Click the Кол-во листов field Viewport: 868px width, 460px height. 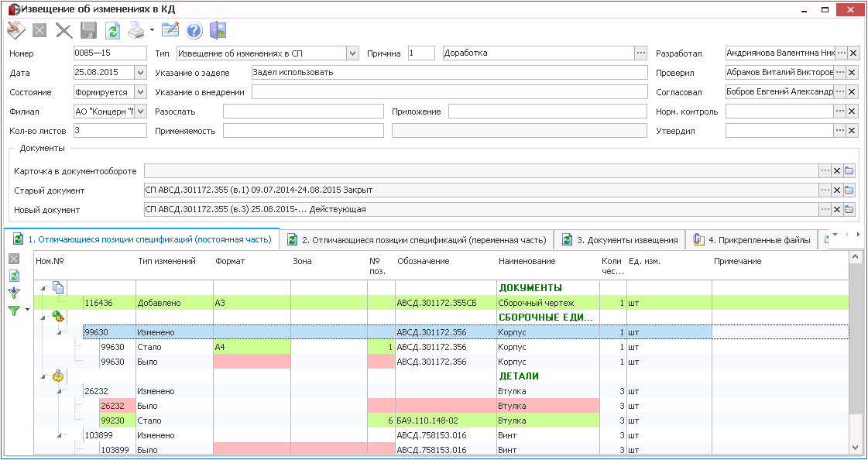[110, 131]
